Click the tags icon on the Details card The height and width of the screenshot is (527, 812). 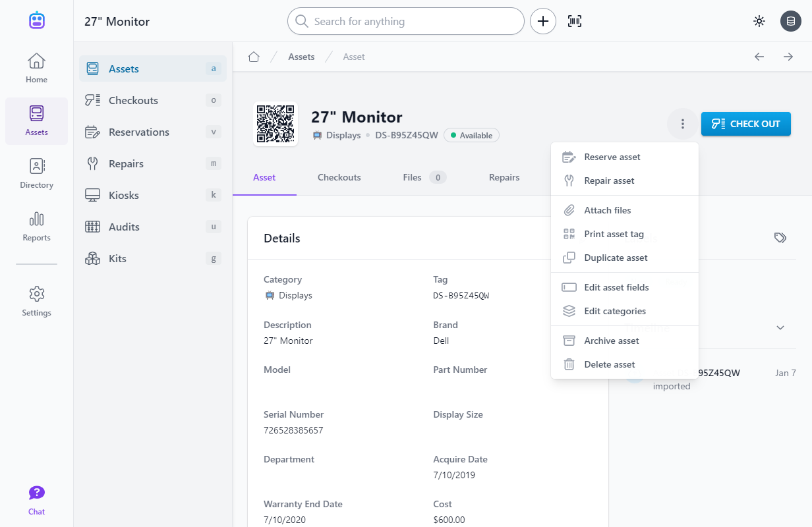pos(780,237)
